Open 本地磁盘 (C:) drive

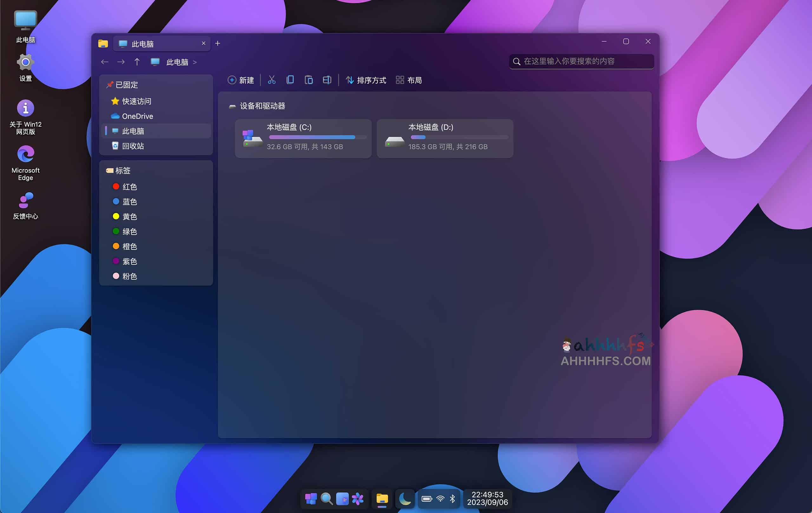pyautogui.click(x=303, y=138)
